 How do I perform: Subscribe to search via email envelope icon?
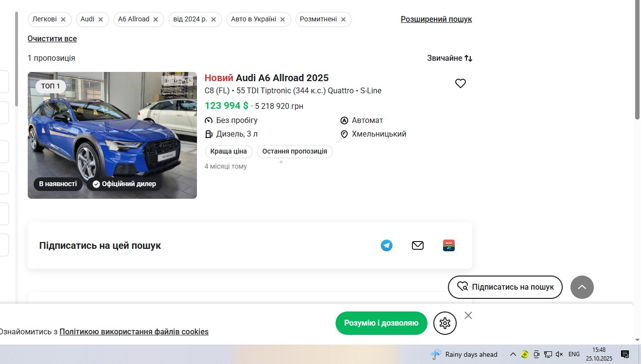coord(418,245)
